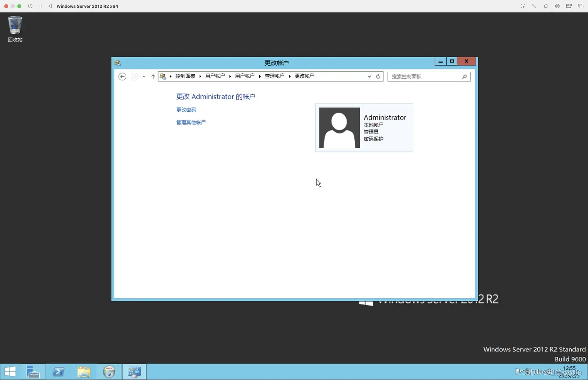
Task: Go up one level with the up arrow
Action: click(x=153, y=76)
